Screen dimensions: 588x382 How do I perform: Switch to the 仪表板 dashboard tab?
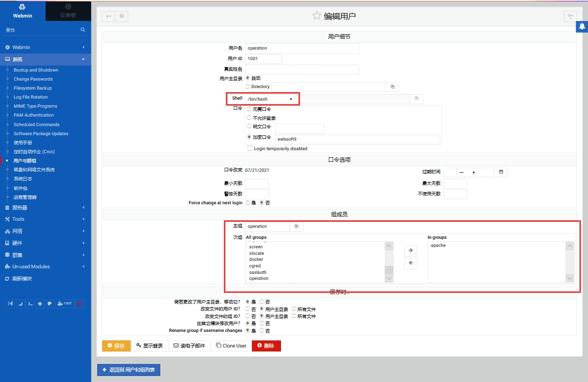point(68,11)
